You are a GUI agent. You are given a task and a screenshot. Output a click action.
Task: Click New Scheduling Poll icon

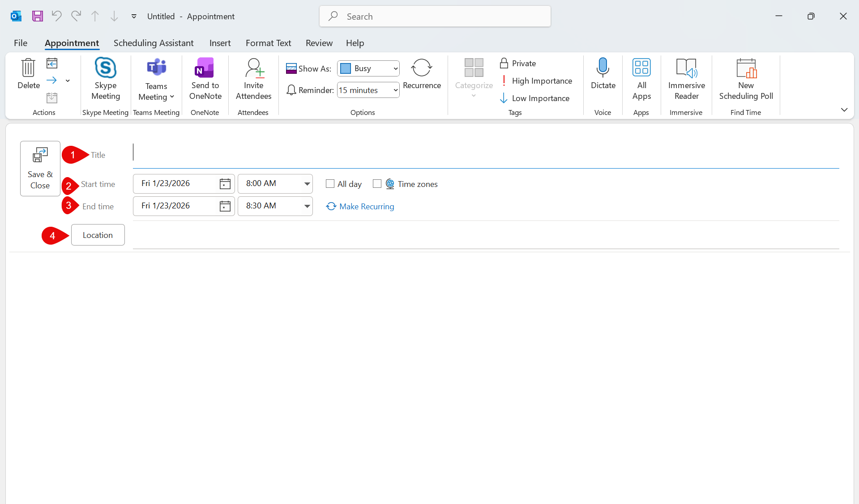tap(746, 68)
